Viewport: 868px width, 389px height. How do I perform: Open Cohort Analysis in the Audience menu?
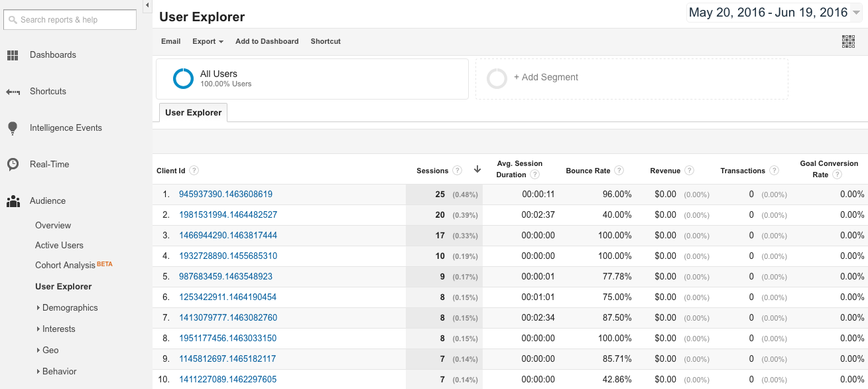(65, 266)
